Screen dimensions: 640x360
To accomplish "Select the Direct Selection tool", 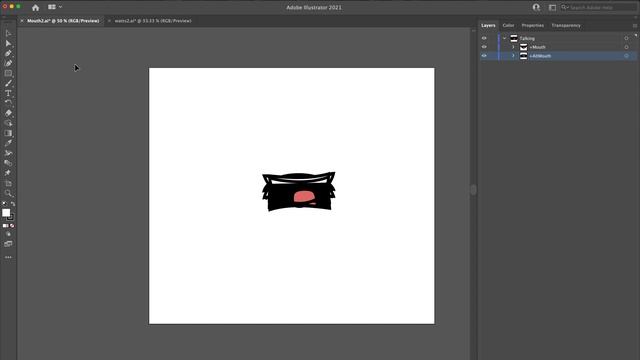I will point(8,43).
